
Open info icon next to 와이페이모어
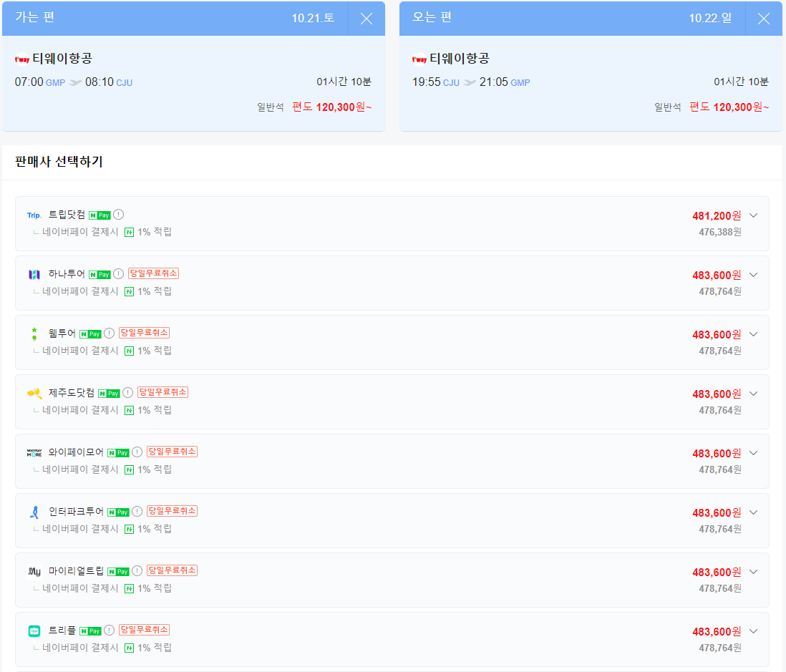(x=137, y=452)
